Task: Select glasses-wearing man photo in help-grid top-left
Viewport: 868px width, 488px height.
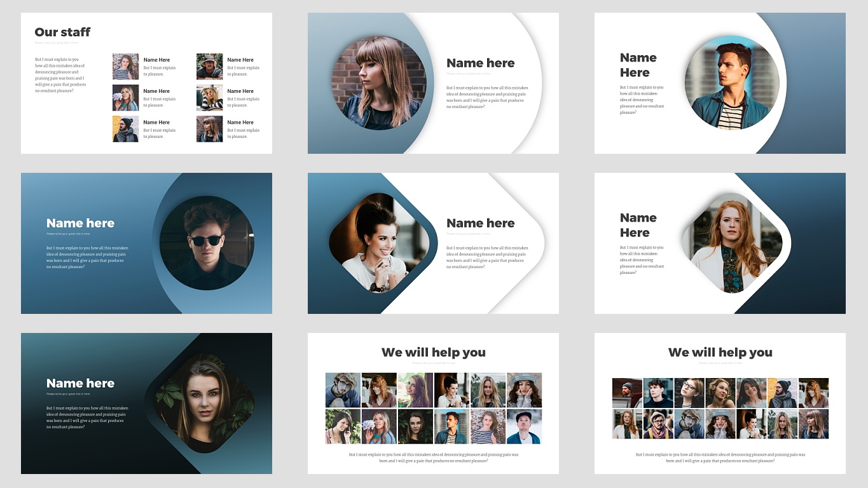Action: coord(342,389)
